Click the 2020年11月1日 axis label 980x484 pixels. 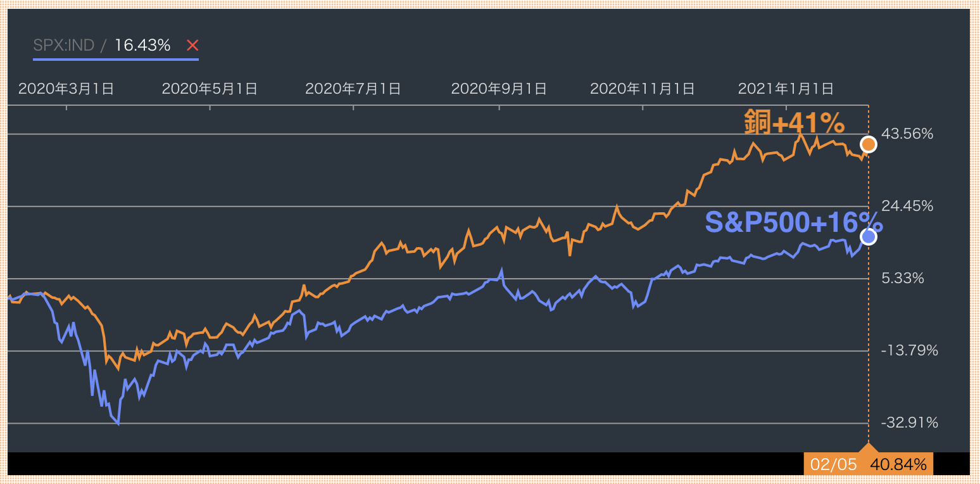point(643,89)
